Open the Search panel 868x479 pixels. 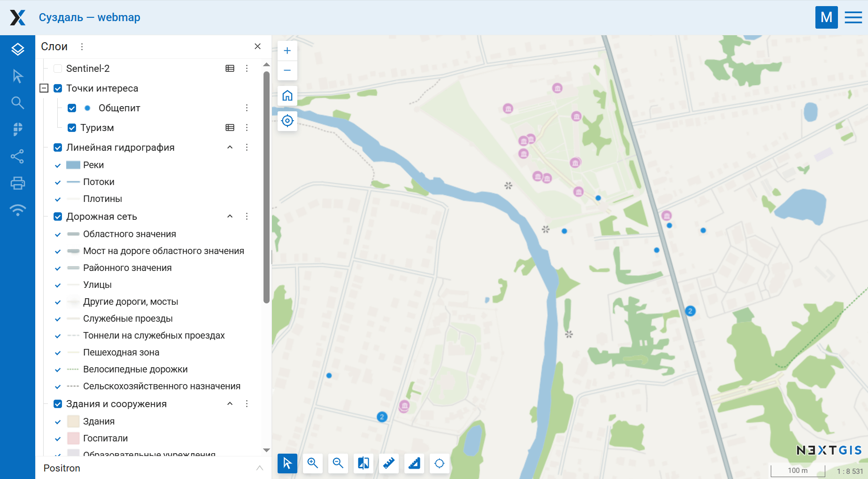coord(17,102)
